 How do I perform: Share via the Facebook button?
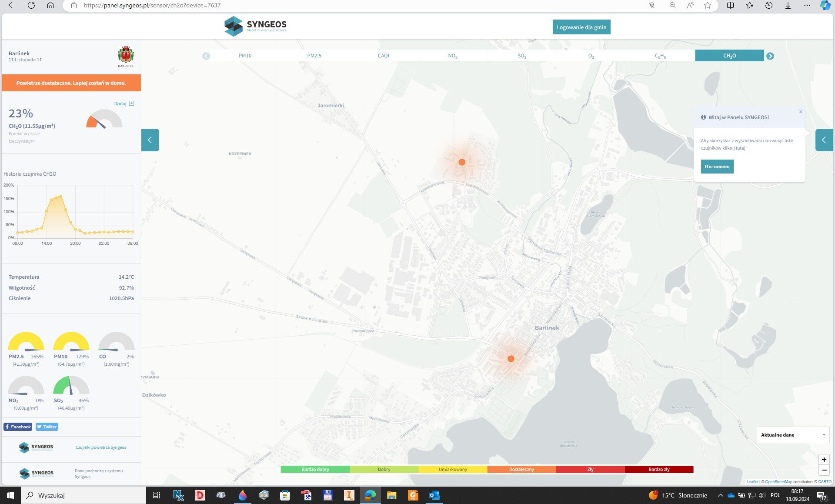[18, 427]
